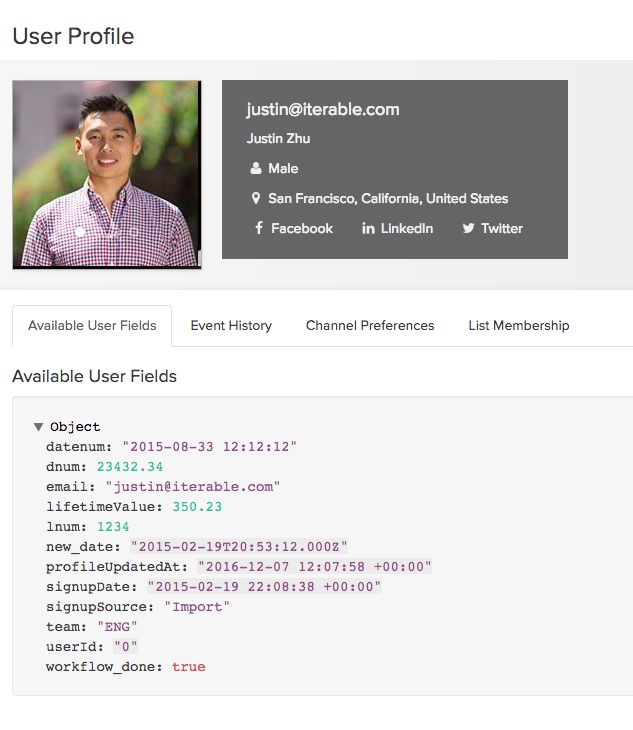Select the List Membership tab
The image size is (633, 730).
pyautogui.click(x=518, y=325)
